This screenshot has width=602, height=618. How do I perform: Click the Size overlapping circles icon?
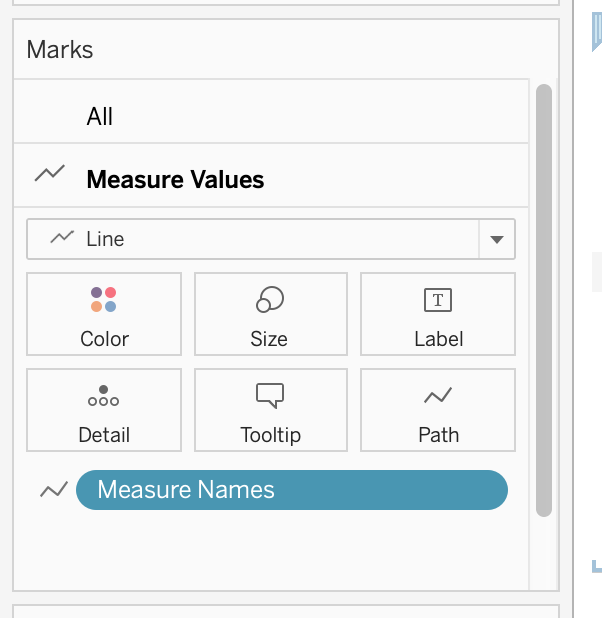click(270, 299)
